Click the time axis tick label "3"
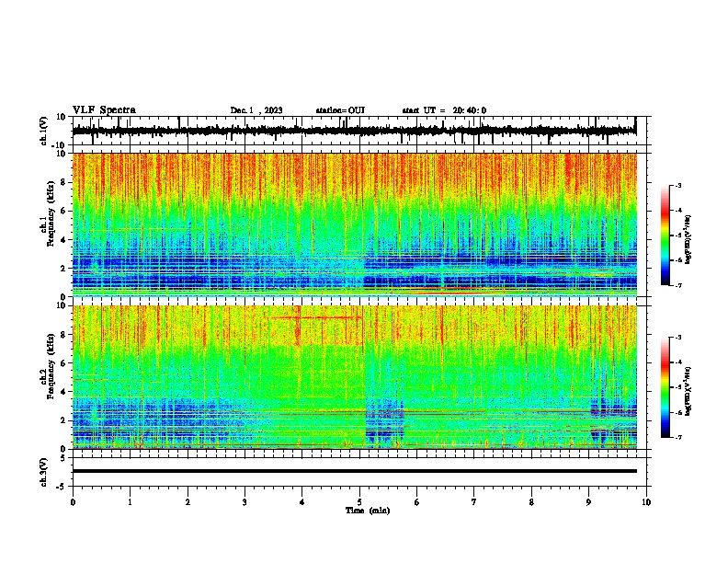 pyautogui.click(x=245, y=502)
